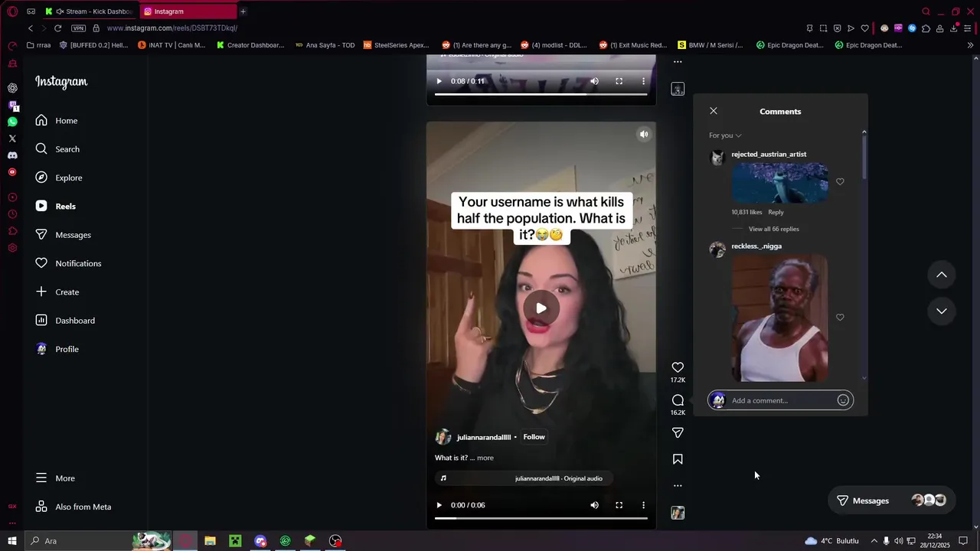Play the reel with center button
The height and width of the screenshot is (551, 980).
coord(541,308)
